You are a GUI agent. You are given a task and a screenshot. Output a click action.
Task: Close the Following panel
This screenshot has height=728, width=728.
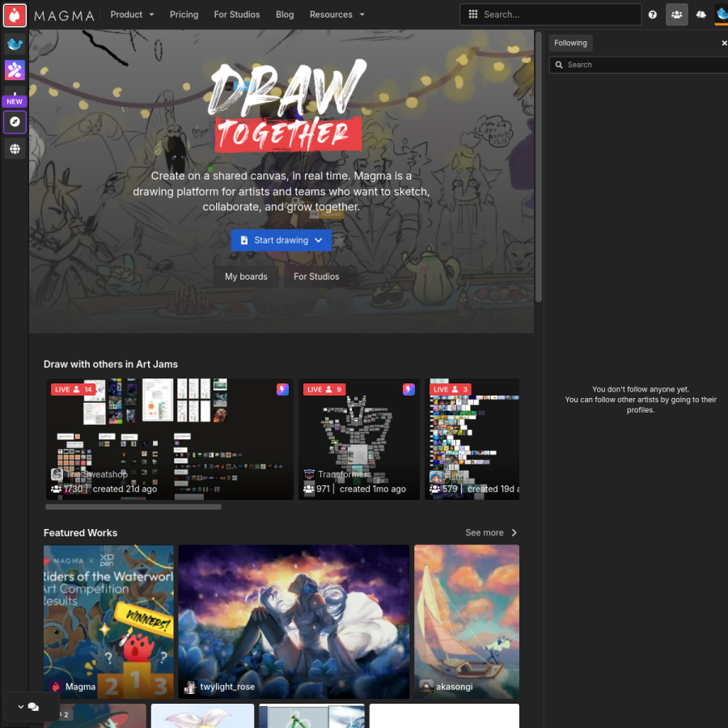(x=724, y=43)
